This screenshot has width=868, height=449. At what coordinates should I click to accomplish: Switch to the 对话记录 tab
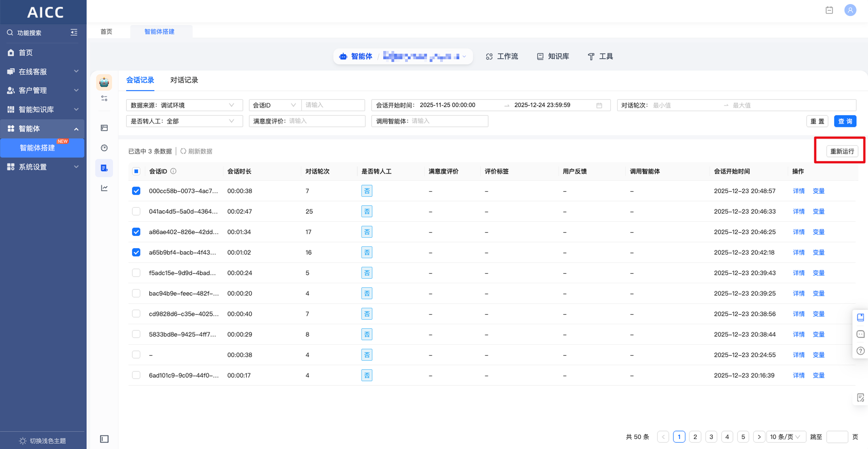click(184, 80)
